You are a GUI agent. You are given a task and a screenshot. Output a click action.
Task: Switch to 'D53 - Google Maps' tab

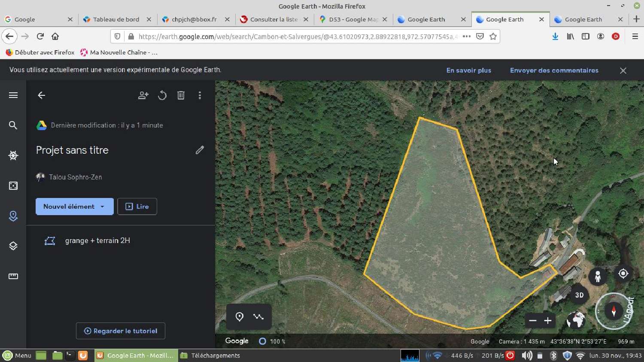tap(352, 19)
